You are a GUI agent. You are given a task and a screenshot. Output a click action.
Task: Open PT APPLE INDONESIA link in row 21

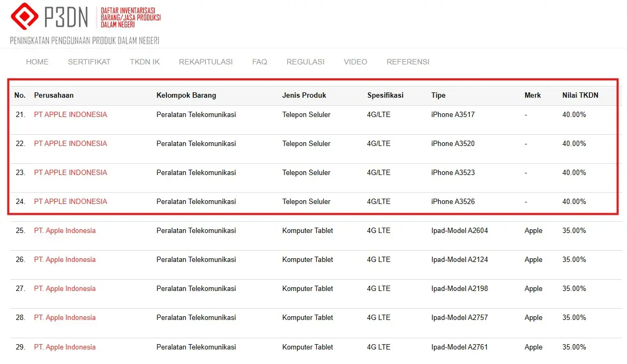pos(70,114)
